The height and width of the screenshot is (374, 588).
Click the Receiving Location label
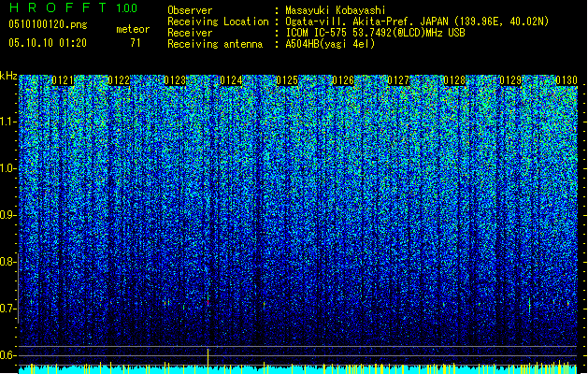[218, 22]
